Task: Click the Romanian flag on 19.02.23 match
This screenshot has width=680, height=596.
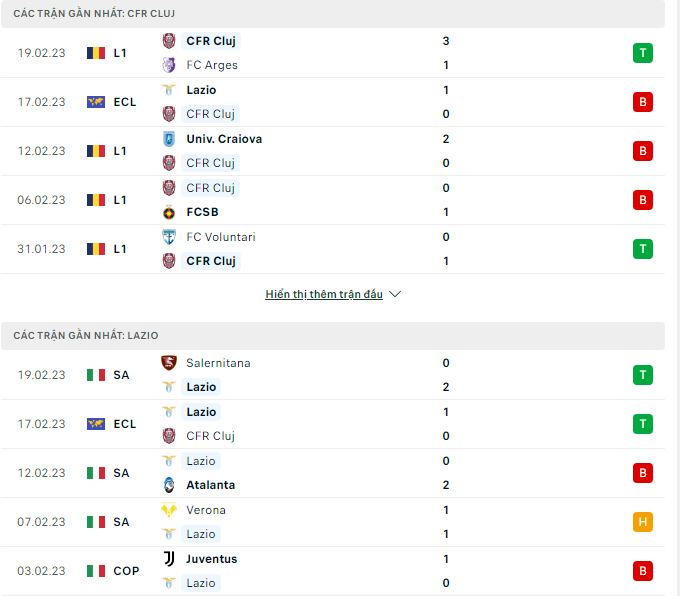Action: tap(96, 53)
